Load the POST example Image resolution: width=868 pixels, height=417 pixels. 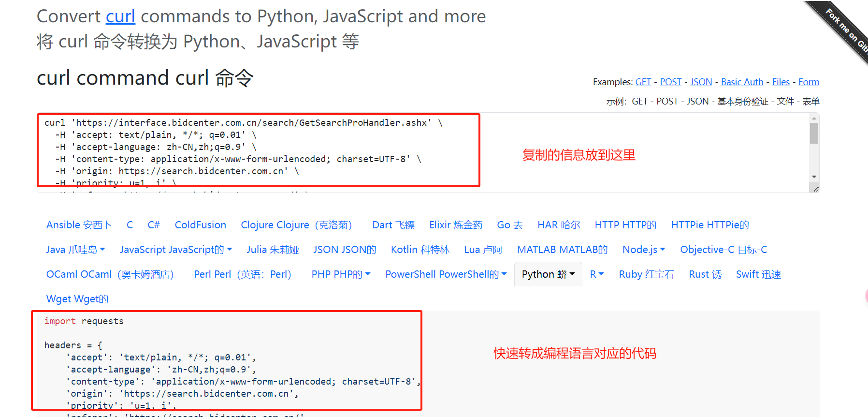pyautogui.click(x=671, y=82)
